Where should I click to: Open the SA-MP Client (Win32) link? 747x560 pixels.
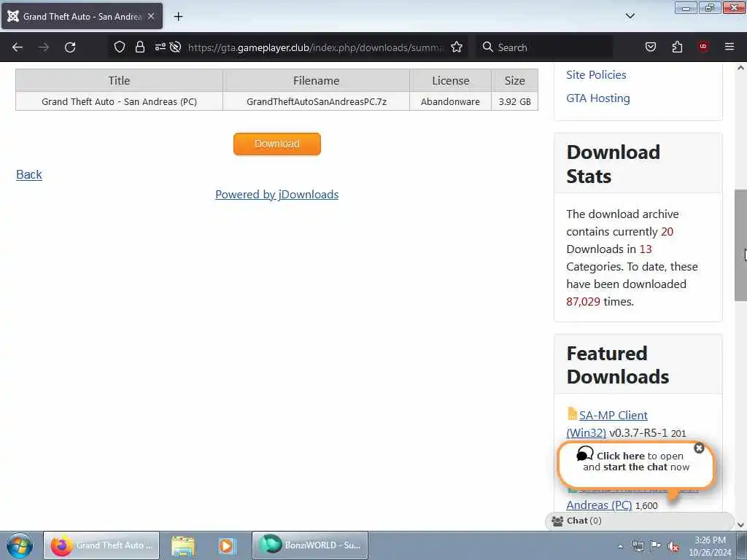coord(613,415)
